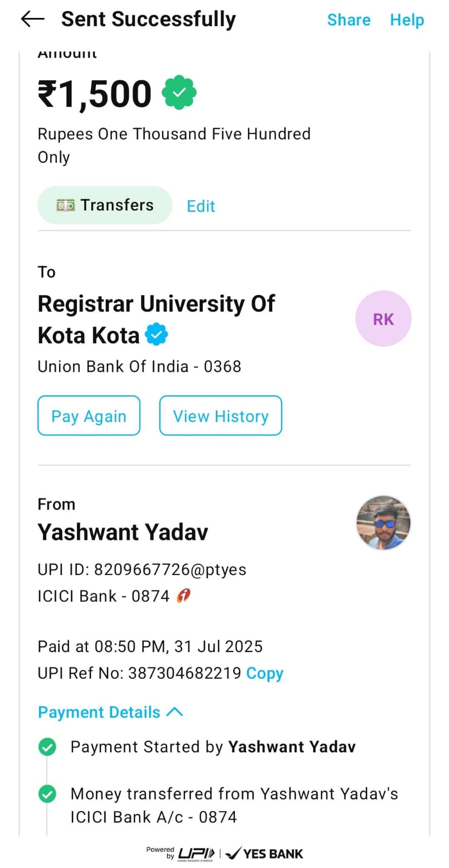Edit the Transfers category tag
This screenshot has width=449, height=868.
click(201, 206)
